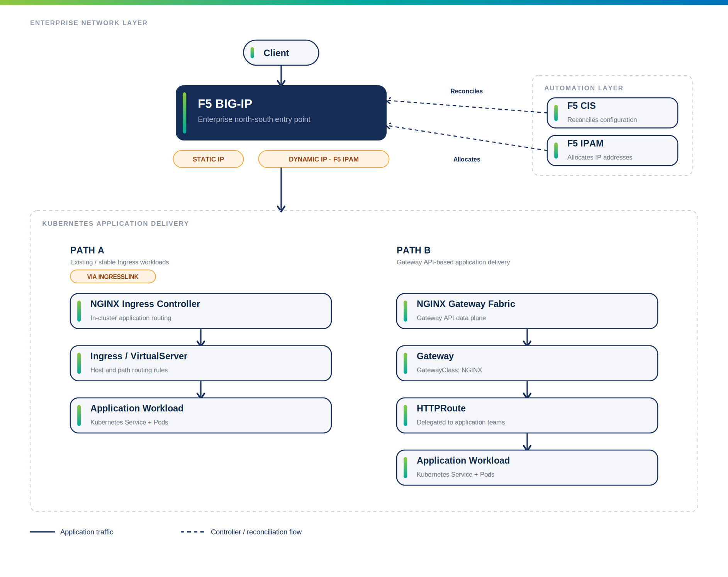Select the Ingress / VirtualServer card
The image size is (728, 577).
[201, 363]
